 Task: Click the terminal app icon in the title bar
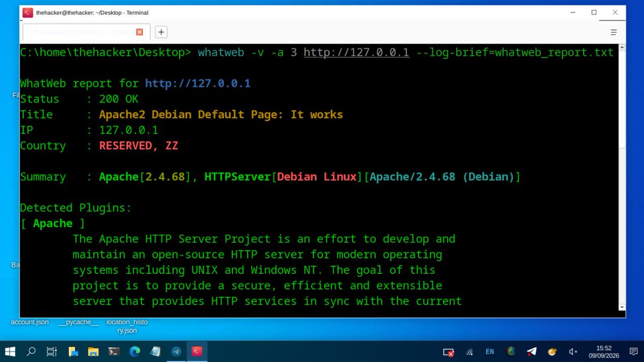coord(27,12)
